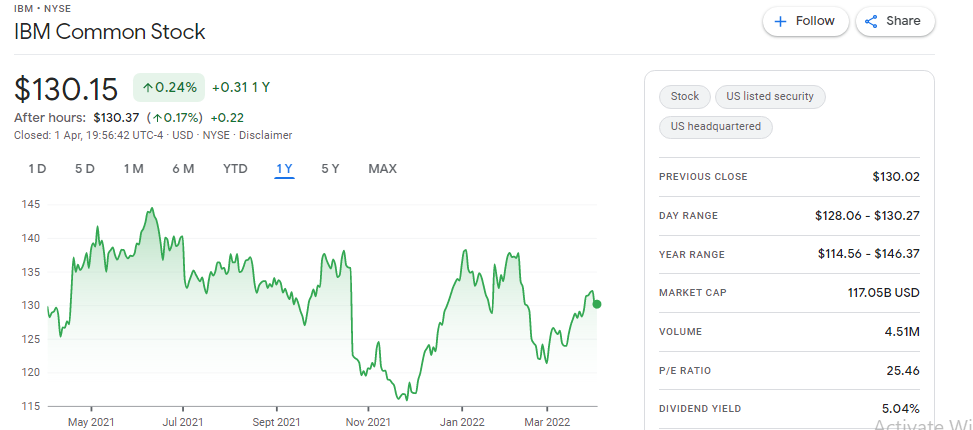Click the P/E RATIO label
Viewport: 973px width, 430px height.
click(685, 371)
